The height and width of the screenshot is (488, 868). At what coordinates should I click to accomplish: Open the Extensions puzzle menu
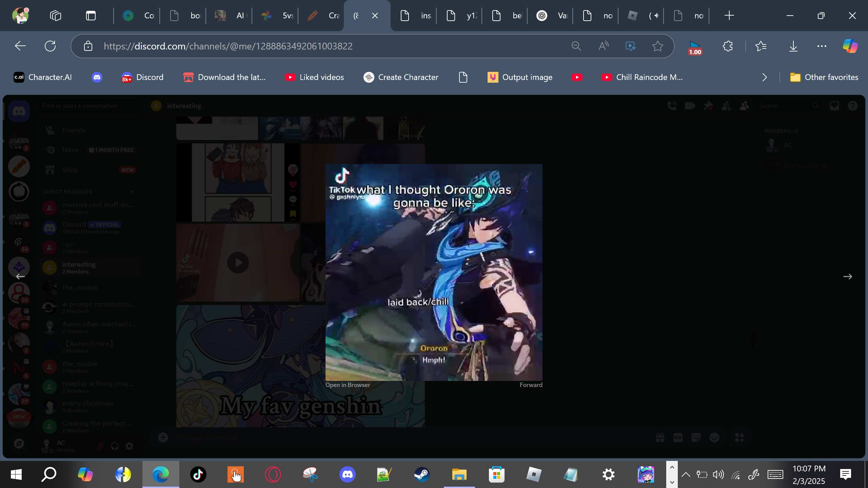click(x=728, y=46)
